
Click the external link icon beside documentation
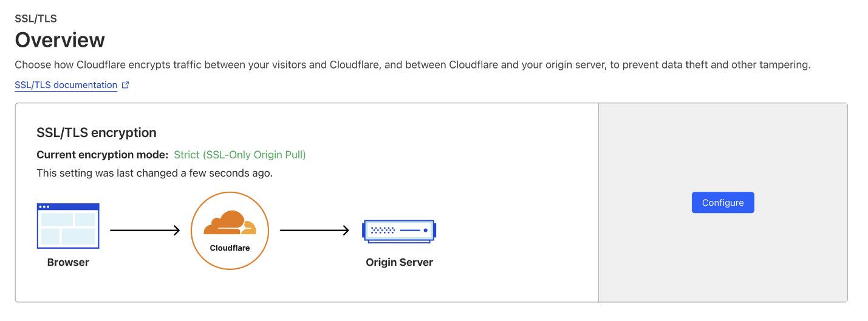click(x=126, y=85)
